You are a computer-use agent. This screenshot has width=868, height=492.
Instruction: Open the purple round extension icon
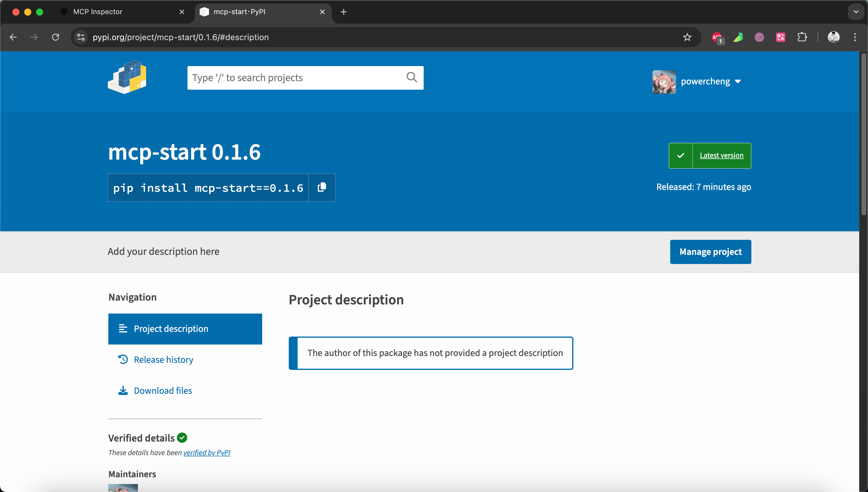(759, 37)
